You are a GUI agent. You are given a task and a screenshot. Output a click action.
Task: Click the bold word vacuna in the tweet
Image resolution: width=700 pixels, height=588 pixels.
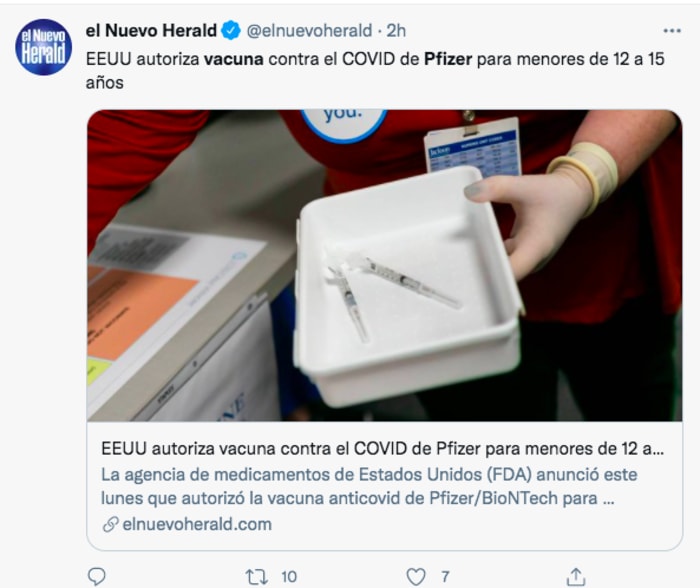tap(233, 59)
